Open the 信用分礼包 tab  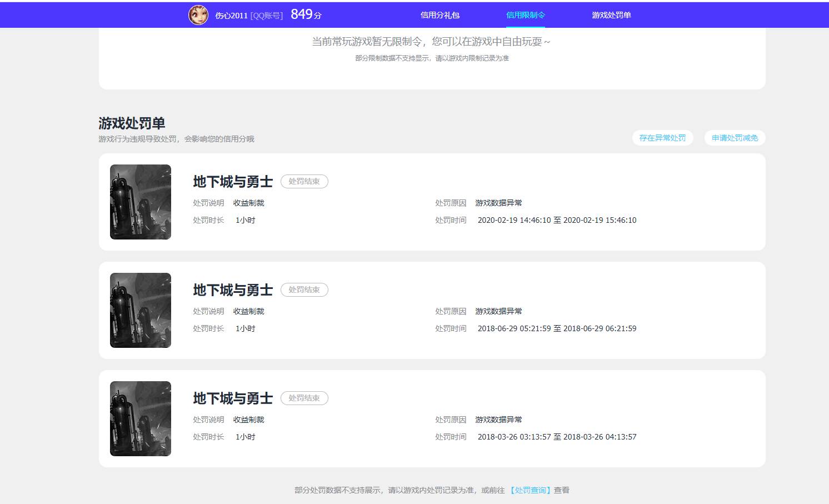tap(440, 15)
